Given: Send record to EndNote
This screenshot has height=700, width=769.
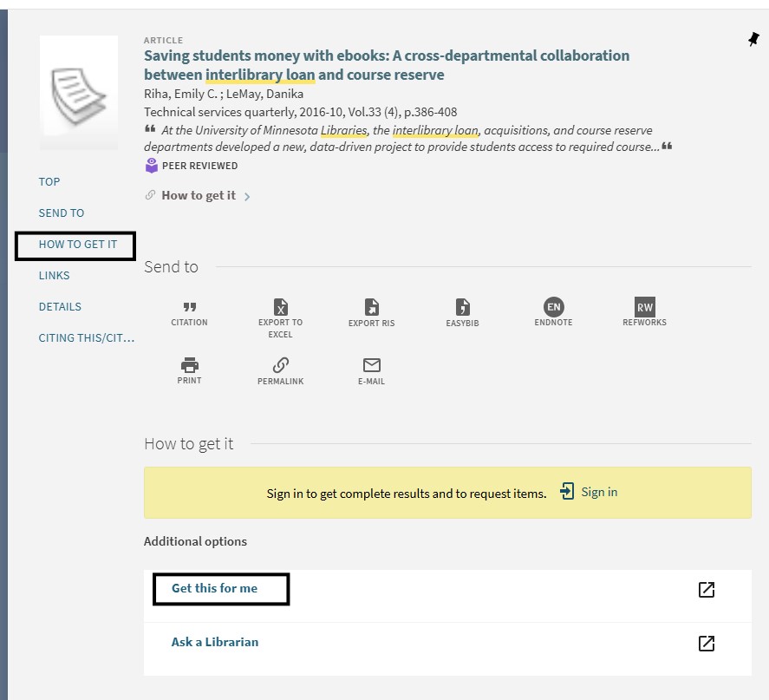Looking at the screenshot, I should (x=553, y=312).
